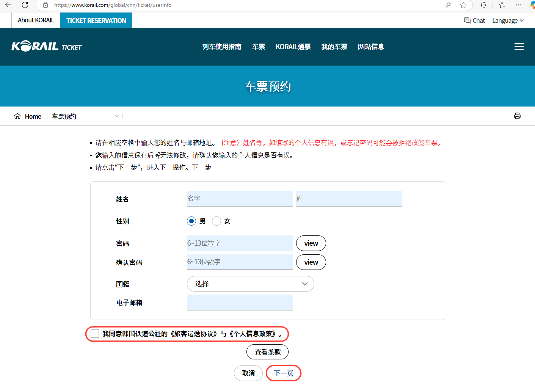Screen dimensions: 535x392
Task: Click the browser back arrow
Action: [x=8, y=5]
